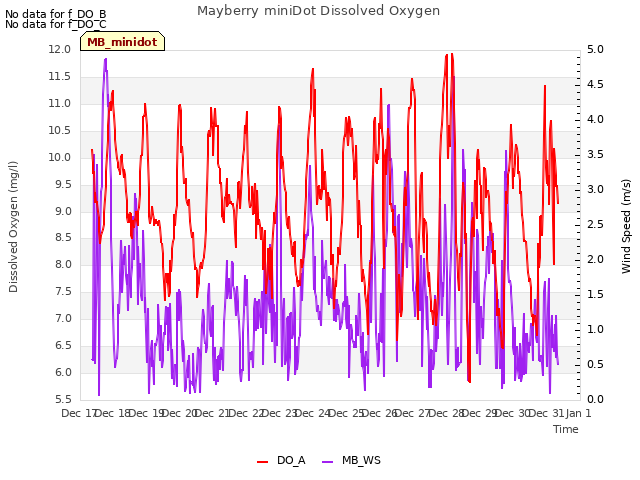Click the 7.5 tick on left axis
The height and width of the screenshot is (480, 640).
click(x=63, y=291)
